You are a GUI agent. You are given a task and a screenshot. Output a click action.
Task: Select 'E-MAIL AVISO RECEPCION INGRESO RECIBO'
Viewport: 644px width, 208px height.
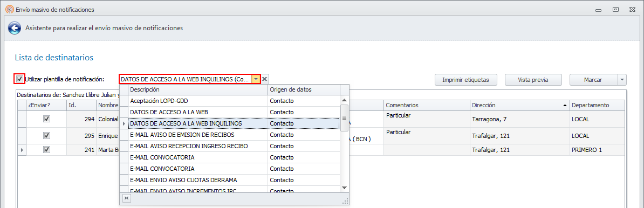pyautogui.click(x=235, y=145)
